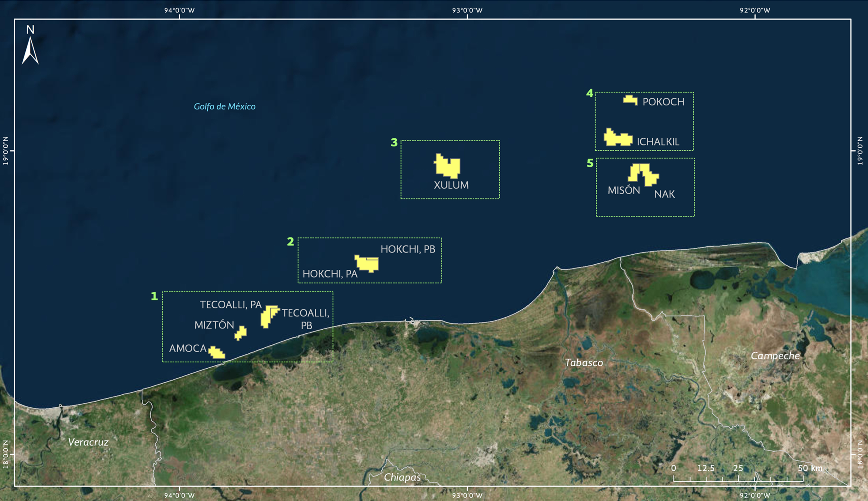Select the green number 4 label
Image resolution: width=868 pixels, height=501 pixels.
590,93
